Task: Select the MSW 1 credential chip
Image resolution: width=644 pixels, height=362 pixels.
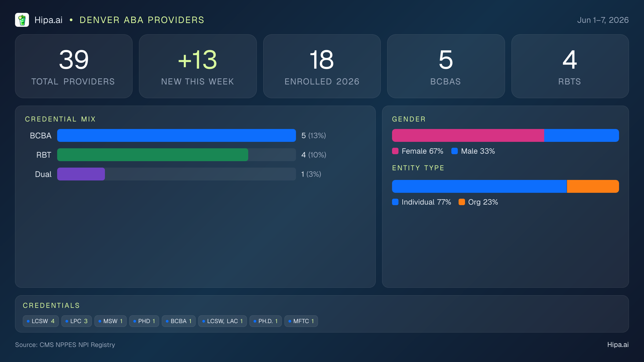Action: (111, 321)
